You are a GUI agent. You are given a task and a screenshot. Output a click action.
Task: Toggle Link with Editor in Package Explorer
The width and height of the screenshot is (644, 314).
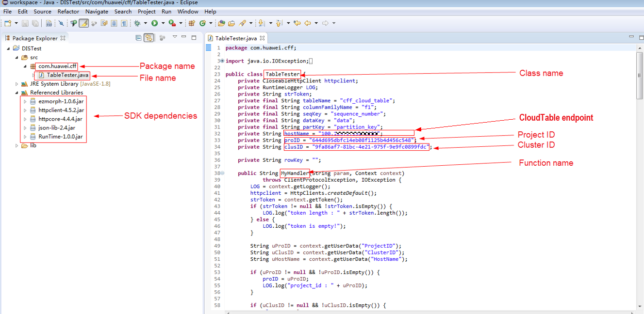[149, 38]
